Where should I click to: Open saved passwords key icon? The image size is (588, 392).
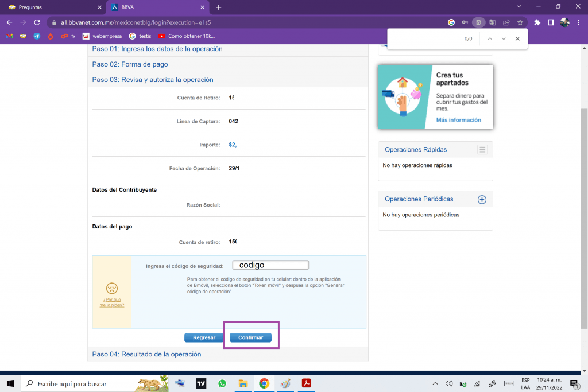(465, 22)
